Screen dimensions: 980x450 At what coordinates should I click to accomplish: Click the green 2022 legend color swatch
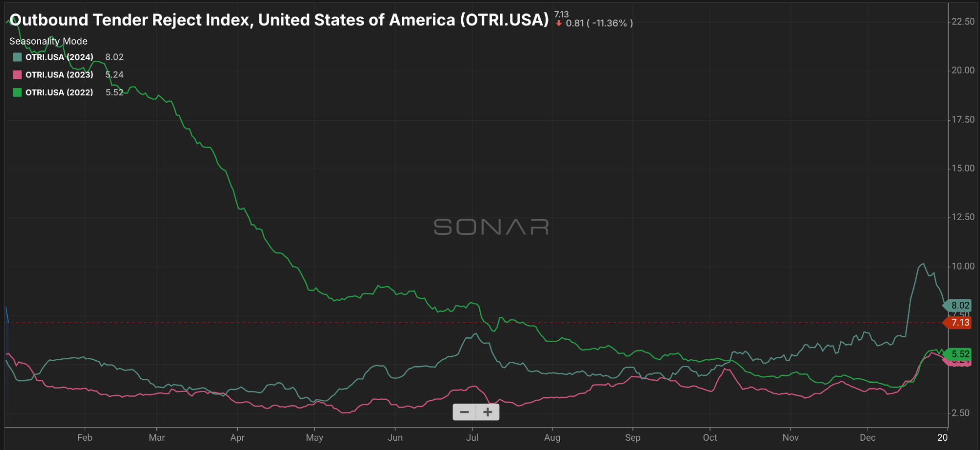pos(17,92)
